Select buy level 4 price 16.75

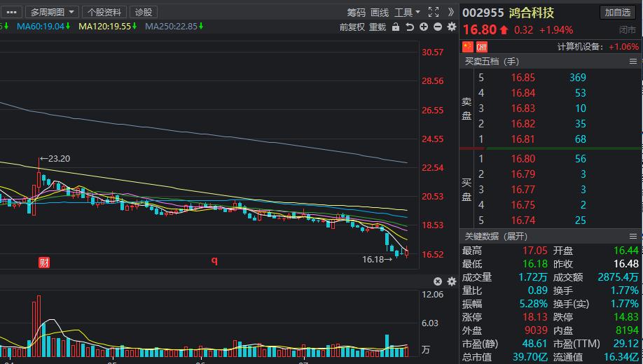click(523, 205)
